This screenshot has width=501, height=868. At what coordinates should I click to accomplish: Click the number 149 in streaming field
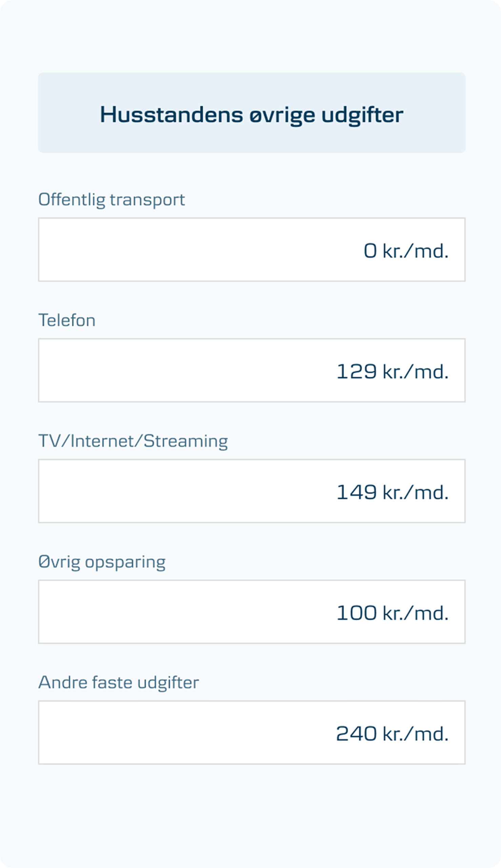(357, 492)
